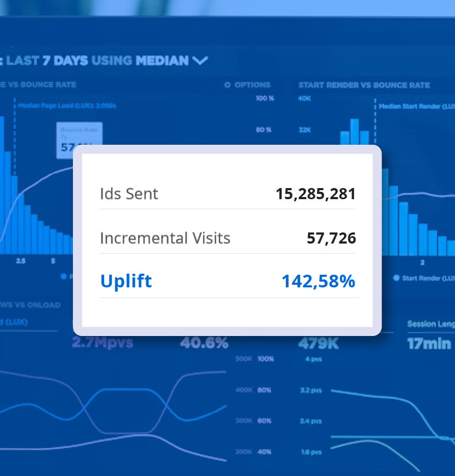Viewport: 455px width, 476px height.
Task: Select the 15,285,281 value
Action: [315, 194]
